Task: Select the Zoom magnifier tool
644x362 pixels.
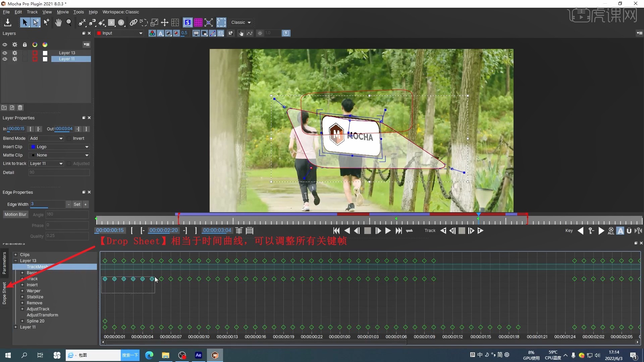Action: (69, 22)
